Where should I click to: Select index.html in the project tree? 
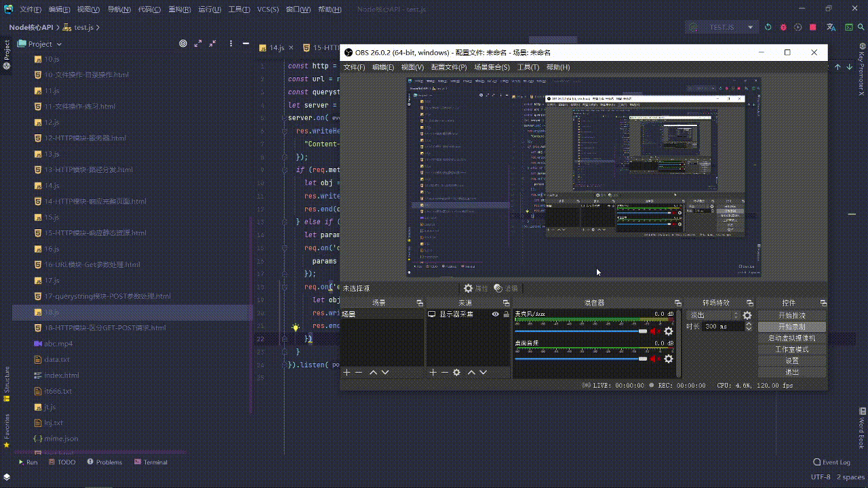[x=62, y=375]
